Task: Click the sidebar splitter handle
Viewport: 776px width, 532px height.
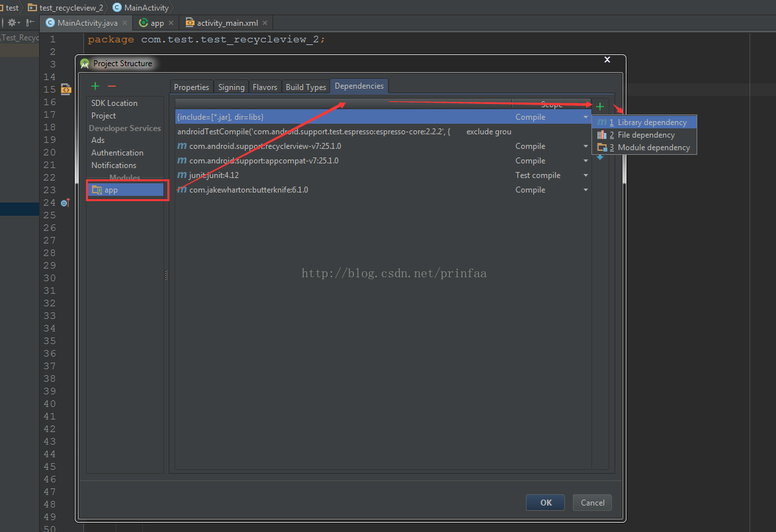Action: [x=166, y=276]
